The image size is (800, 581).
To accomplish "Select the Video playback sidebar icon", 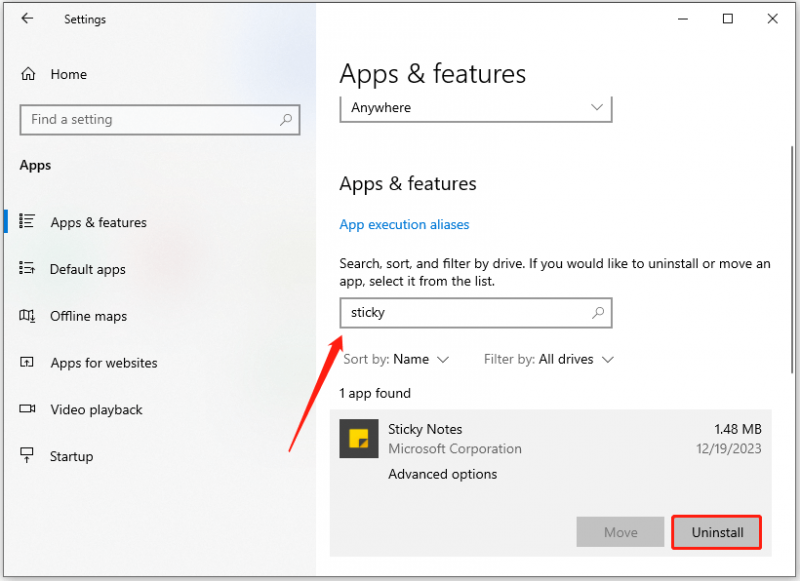I will [x=27, y=409].
